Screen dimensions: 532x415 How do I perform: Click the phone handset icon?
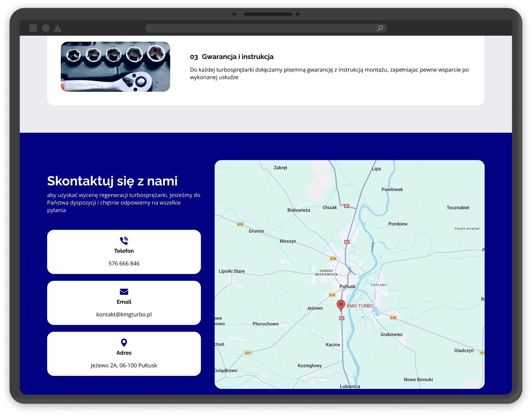124,241
